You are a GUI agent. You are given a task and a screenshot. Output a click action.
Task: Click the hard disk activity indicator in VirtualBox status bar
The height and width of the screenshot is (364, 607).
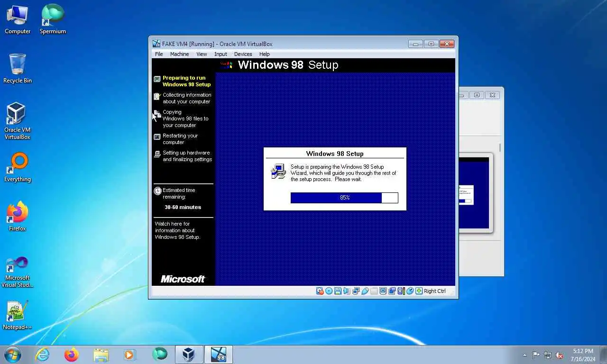click(x=320, y=291)
